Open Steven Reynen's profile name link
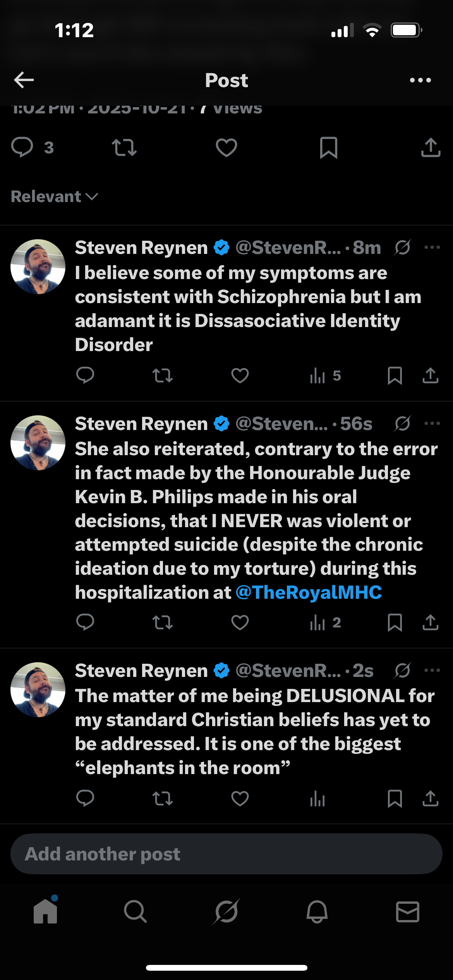This screenshot has height=980, width=453. pyautogui.click(x=141, y=248)
